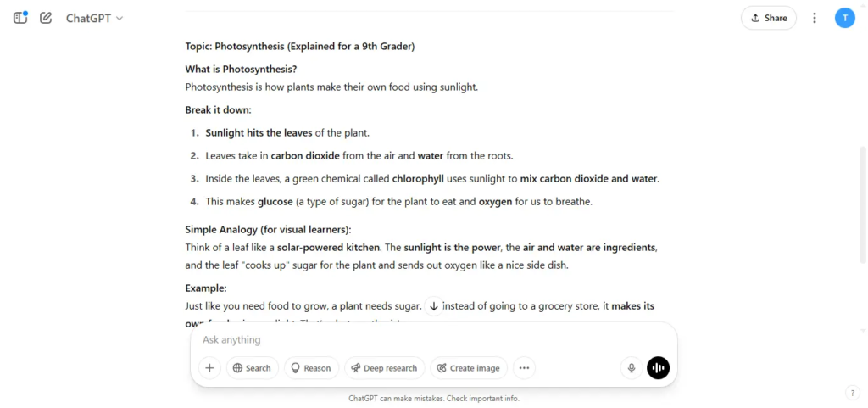
Task: Open the three-dot options menu beside Share
Action: [815, 18]
